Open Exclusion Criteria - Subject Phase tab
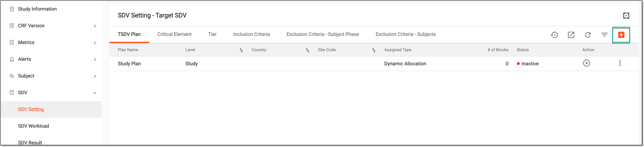 323,34
